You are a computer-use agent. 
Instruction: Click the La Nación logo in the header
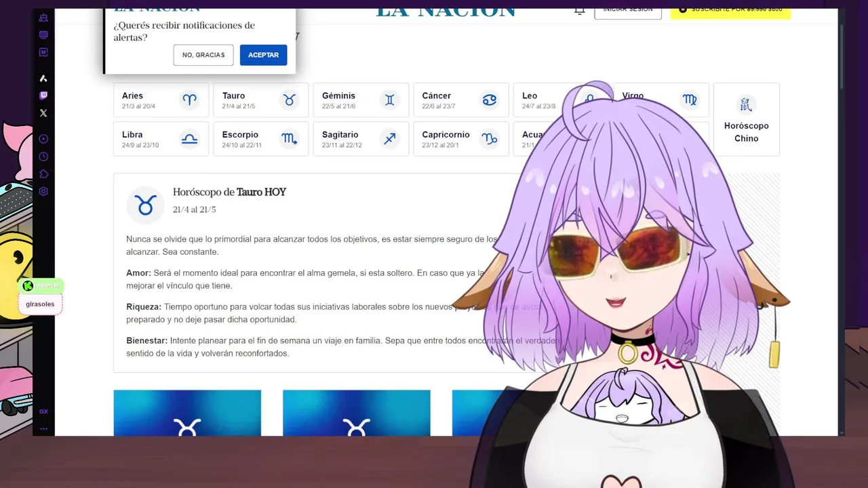coord(446,12)
